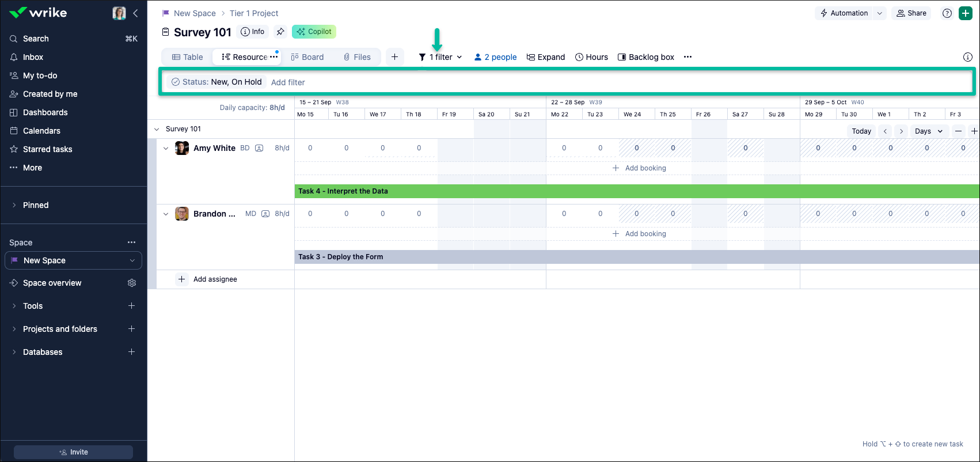This screenshot has height=462, width=980.
Task: Open the Copilot assistant
Action: (x=314, y=32)
